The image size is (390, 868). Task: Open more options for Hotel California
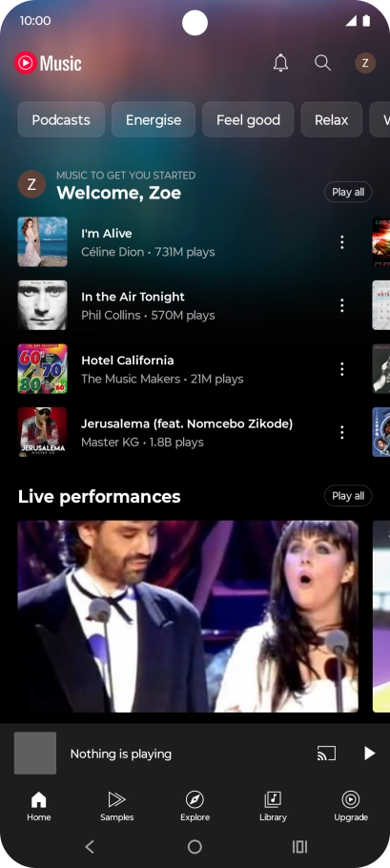click(x=342, y=369)
